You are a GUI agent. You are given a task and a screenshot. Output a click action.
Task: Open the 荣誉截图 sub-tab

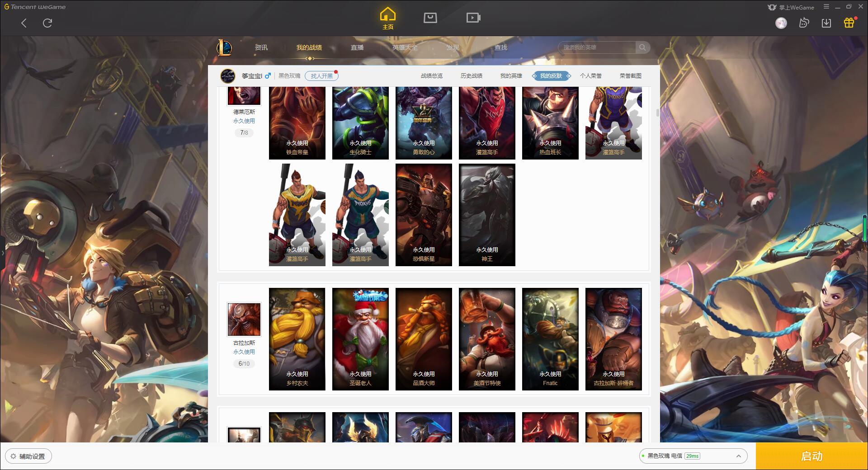[631, 76]
